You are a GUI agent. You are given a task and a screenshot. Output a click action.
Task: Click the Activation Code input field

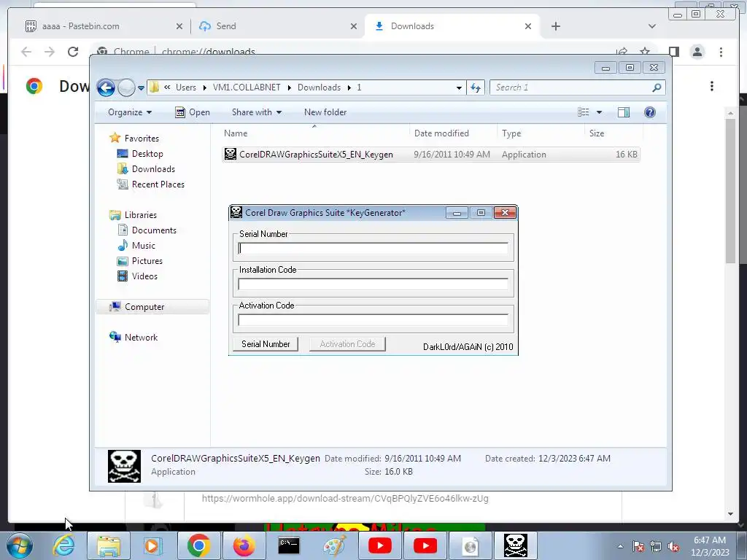(x=373, y=320)
